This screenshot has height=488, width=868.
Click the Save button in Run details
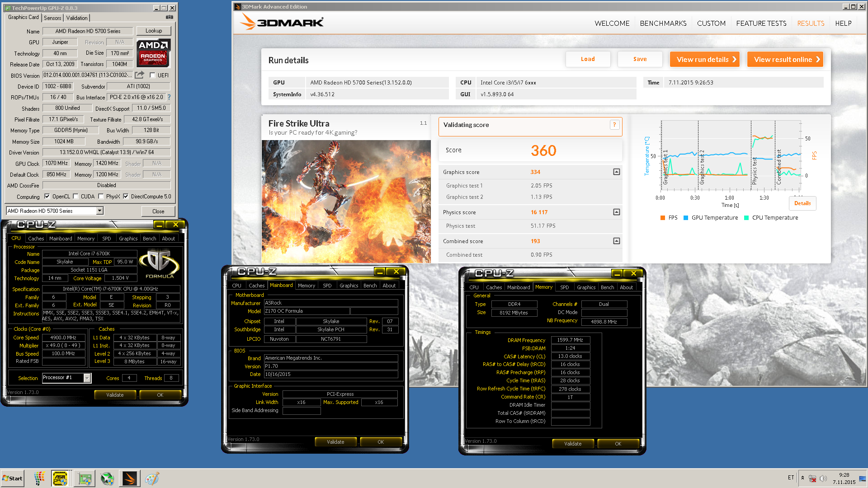point(640,59)
